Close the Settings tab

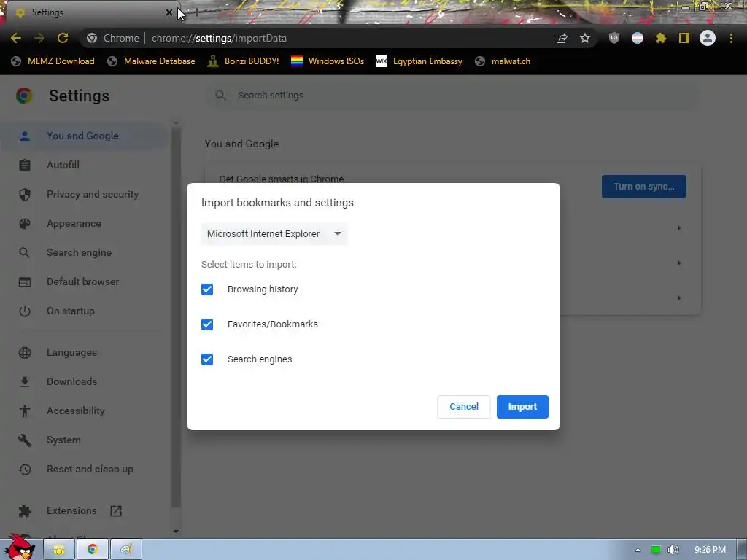(x=169, y=12)
